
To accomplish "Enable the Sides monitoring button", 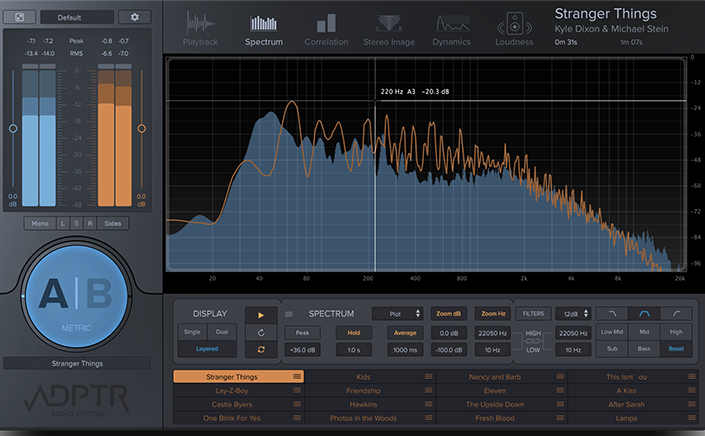I will tap(112, 223).
